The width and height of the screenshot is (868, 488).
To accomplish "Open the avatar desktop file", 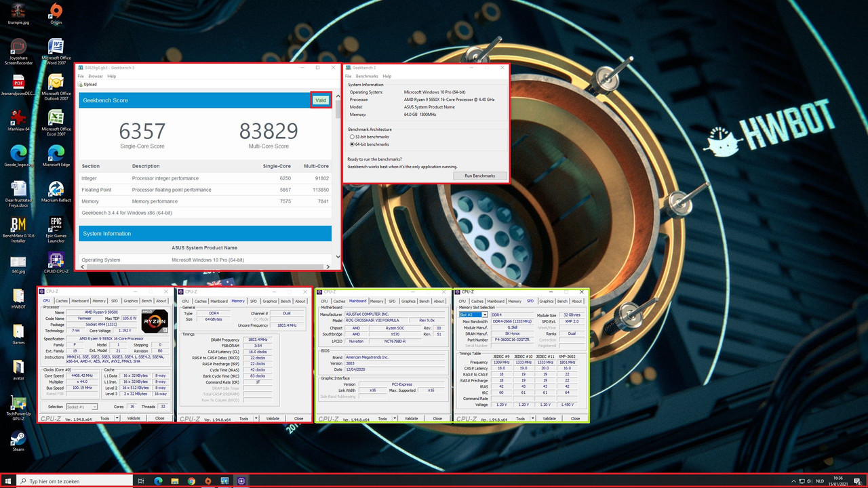I will point(18,370).
